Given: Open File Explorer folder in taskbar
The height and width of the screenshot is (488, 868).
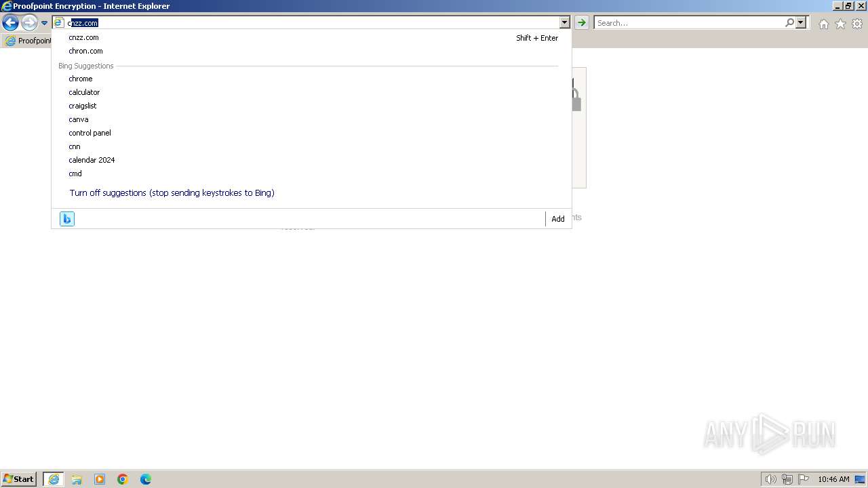Looking at the screenshot, I should point(77,479).
